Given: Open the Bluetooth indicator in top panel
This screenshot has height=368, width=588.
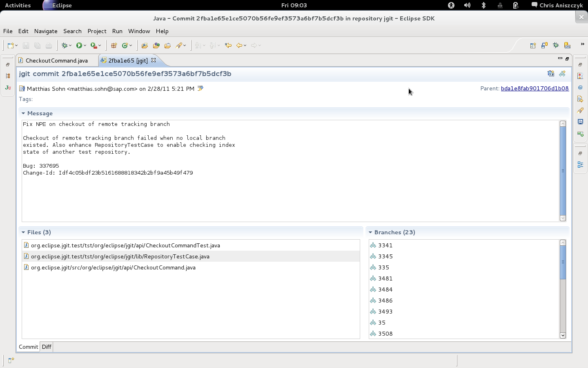Looking at the screenshot, I should (x=483, y=5).
